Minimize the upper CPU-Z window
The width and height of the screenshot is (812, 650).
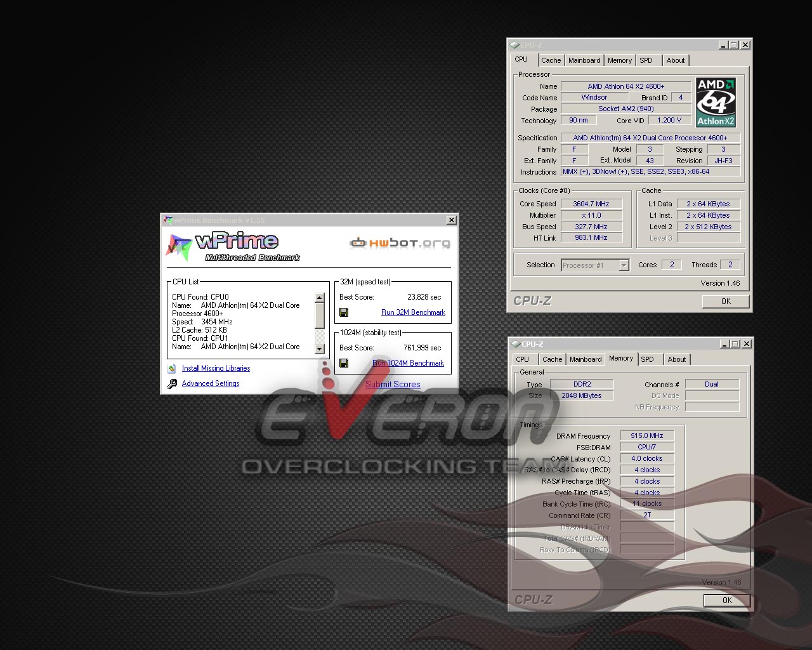point(723,45)
